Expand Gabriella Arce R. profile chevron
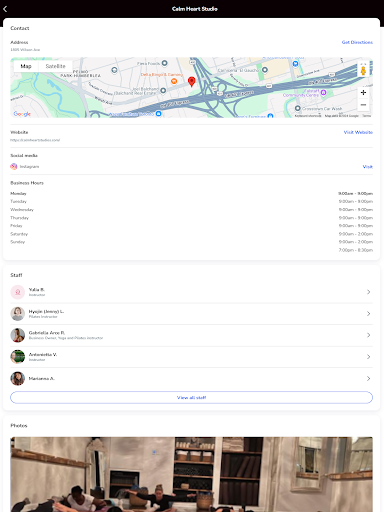 coord(368,335)
